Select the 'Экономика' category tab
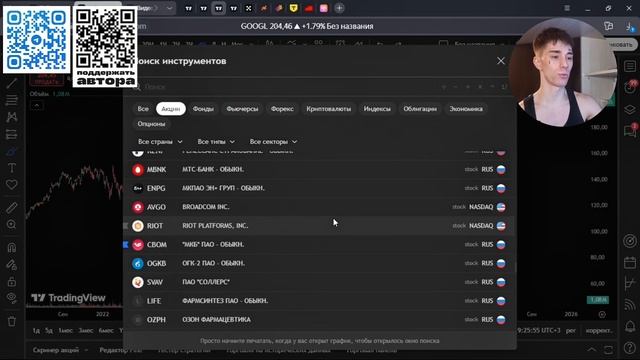The width and height of the screenshot is (640, 360). coord(466,109)
